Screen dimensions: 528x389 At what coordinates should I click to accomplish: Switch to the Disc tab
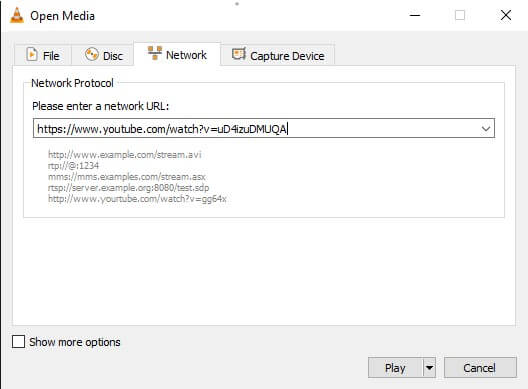coord(103,55)
